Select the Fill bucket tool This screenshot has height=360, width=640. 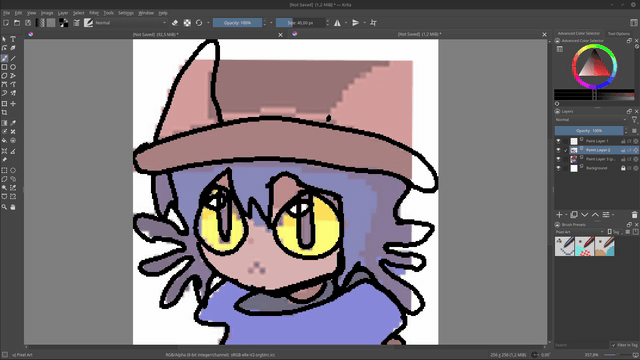pos(4,141)
